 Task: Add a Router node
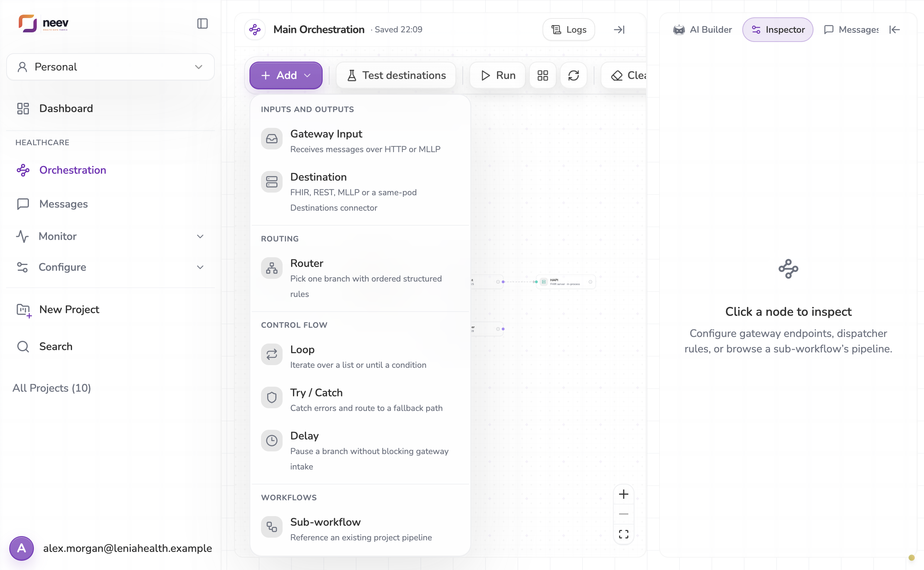click(360, 278)
